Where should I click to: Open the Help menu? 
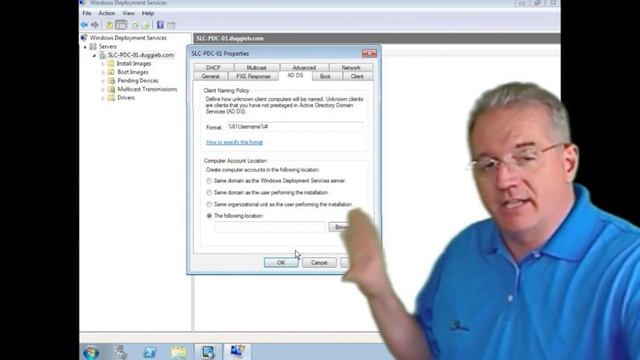point(148,13)
